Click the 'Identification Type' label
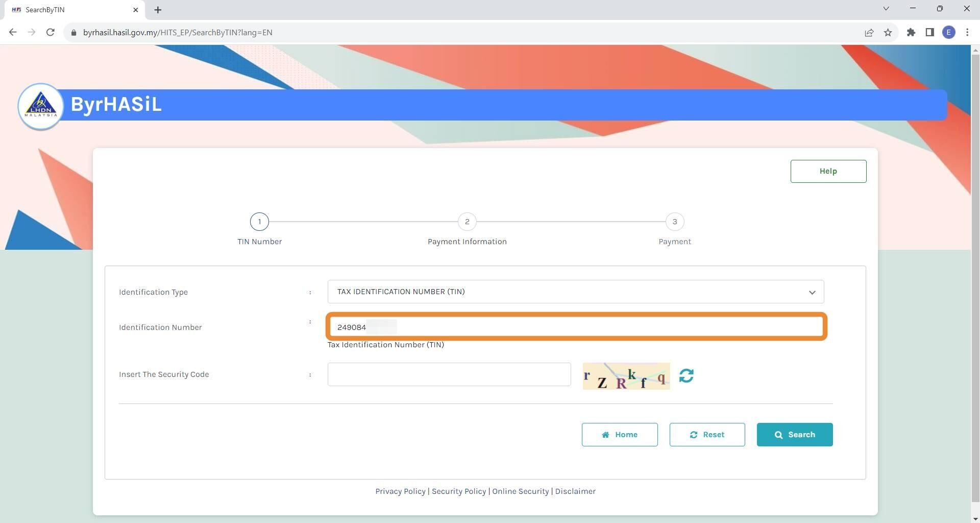The width and height of the screenshot is (980, 523). pyautogui.click(x=153, y=292)
